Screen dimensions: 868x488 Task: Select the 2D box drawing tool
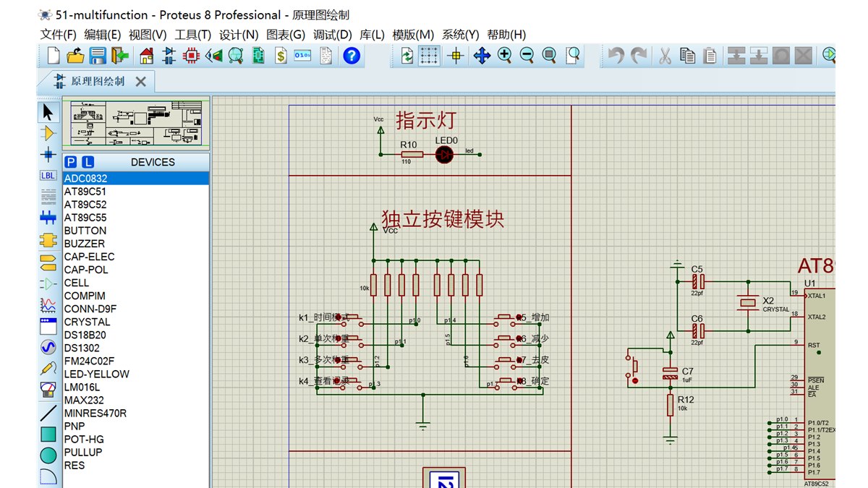(x=48, y=435)
